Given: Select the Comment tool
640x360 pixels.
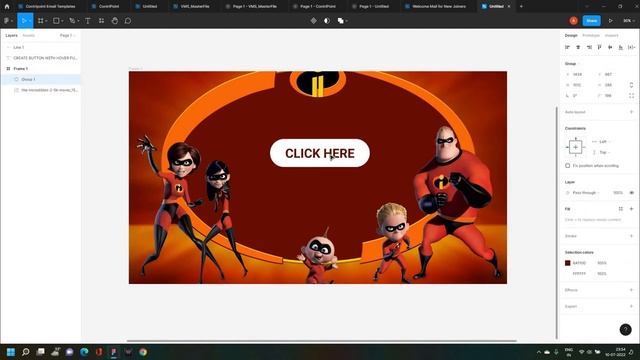Looking at the screenshot, I should coord(128,21).
